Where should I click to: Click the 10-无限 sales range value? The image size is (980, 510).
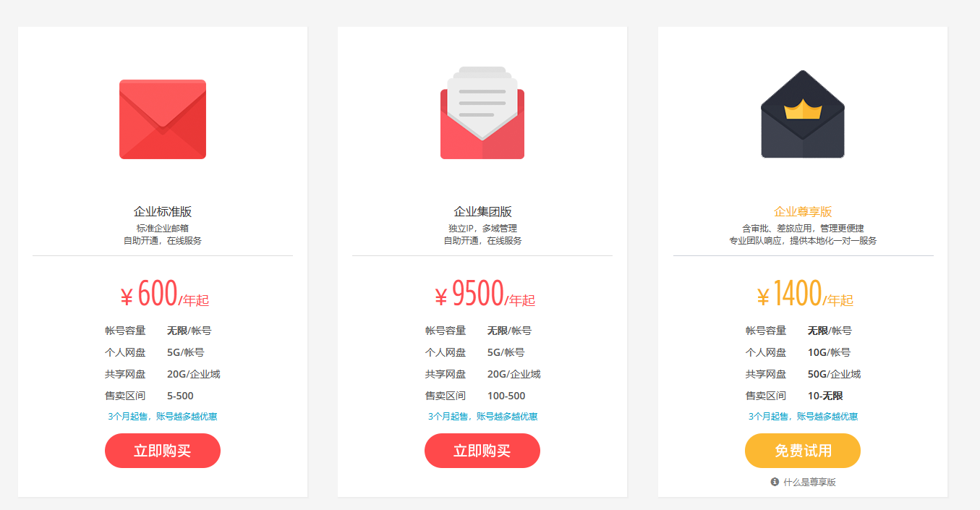click(x=825, y=396)
